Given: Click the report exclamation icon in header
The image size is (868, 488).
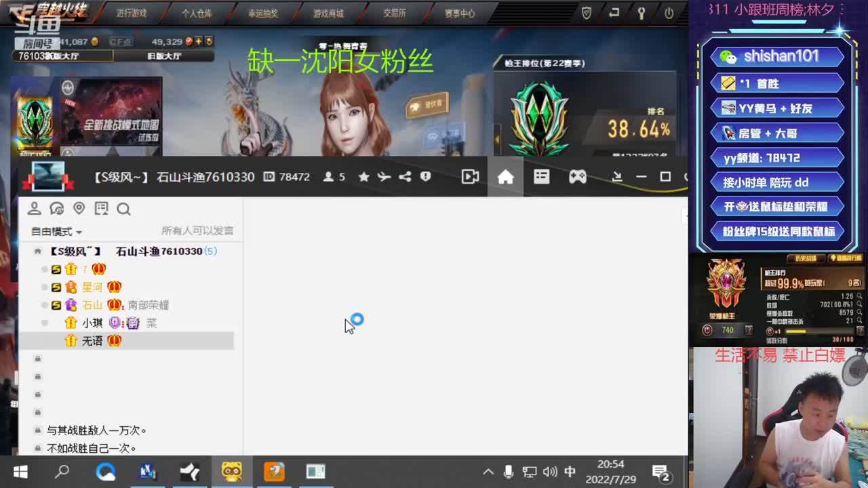Looking at the screenshot, I should [x=425, y=177].
